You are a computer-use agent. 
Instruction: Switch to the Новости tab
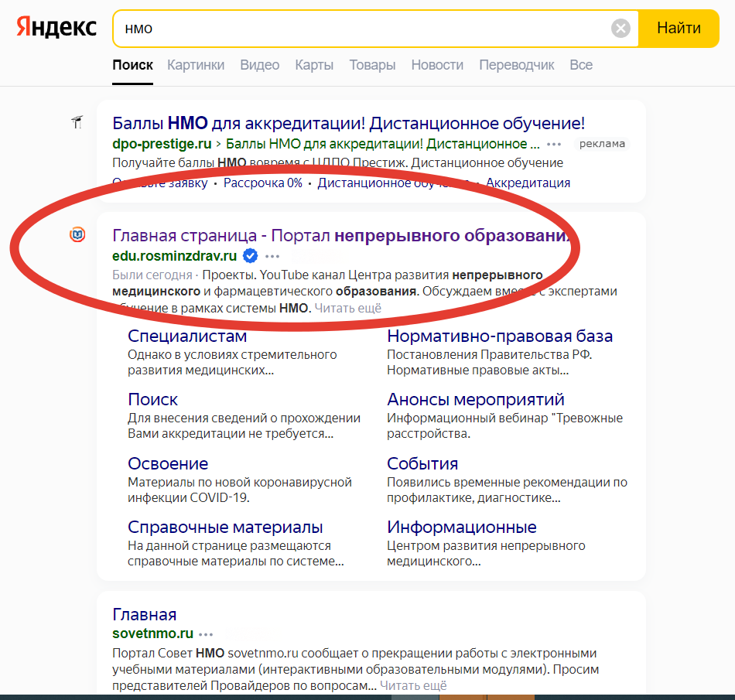pos(437,65)
